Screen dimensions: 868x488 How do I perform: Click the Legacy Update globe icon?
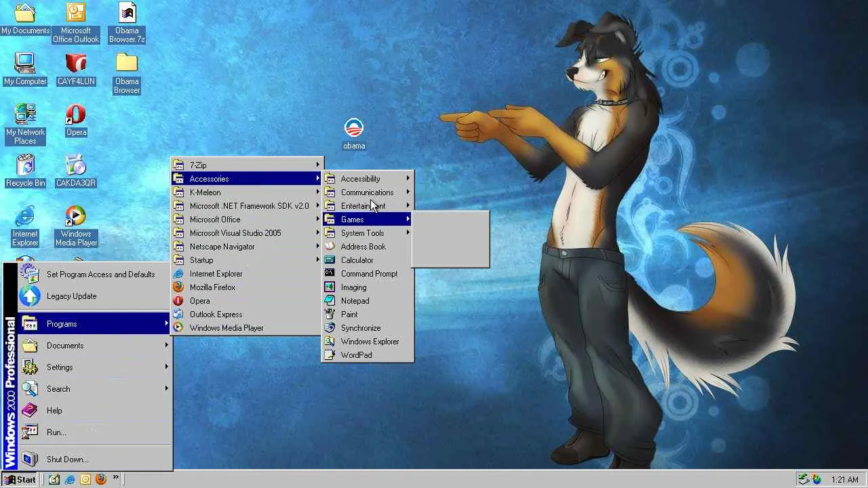[30, 296]
